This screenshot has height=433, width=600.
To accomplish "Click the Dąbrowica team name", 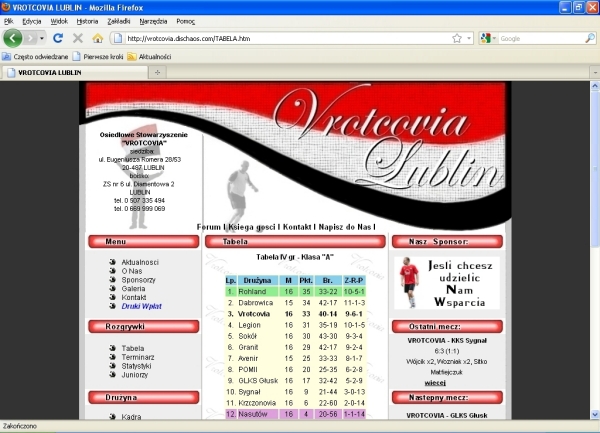I will (256, 303).
